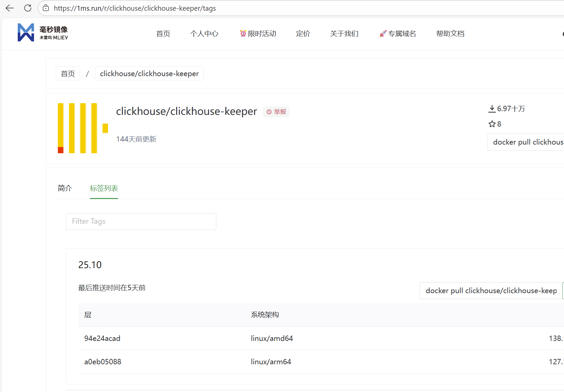The width and height of the screenshot is (564, 392).
Task: Open 关于我们 menu item
Action: pos(344,34)
